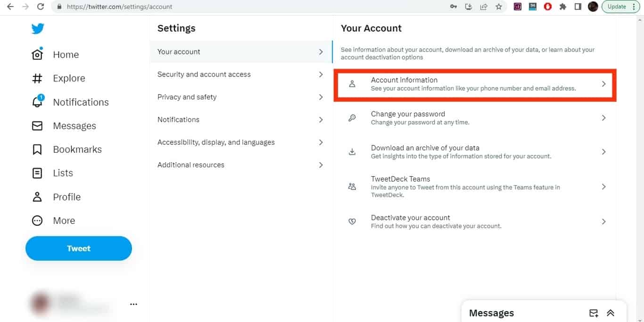Go to Explore label in sidebar

[x=69, y=78]
